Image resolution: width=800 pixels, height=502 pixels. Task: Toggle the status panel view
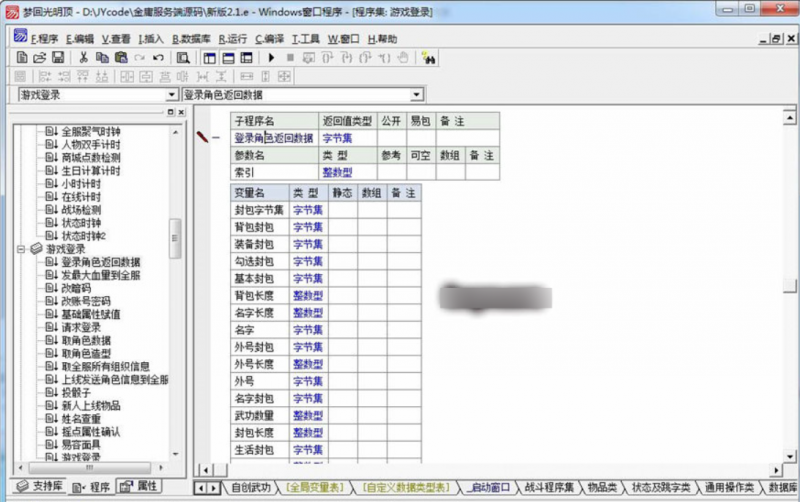click(228, 58)
